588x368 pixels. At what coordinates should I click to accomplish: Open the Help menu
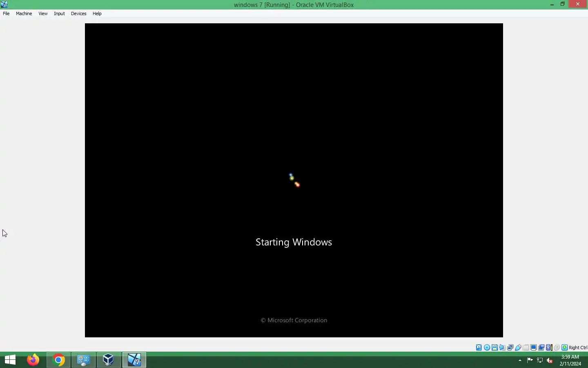pyautogui.click(x=97, y=13)
